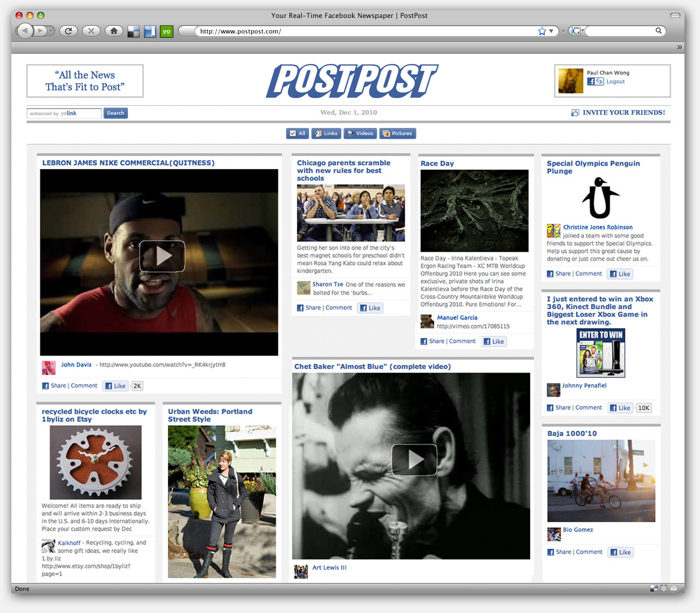Open the bicycle gear clock image

(95, 462)
